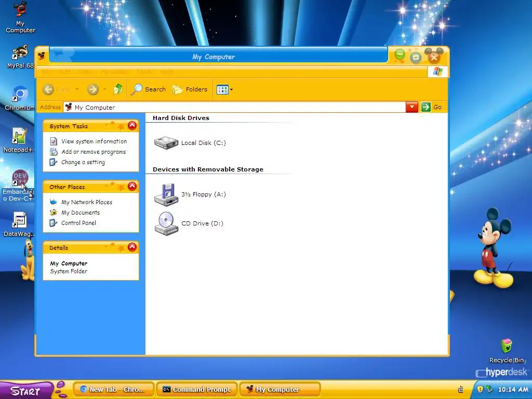Click the My Computer taskbar button
Image resolution: width=532 pixels, height=399 pixels.
[280, 390]
